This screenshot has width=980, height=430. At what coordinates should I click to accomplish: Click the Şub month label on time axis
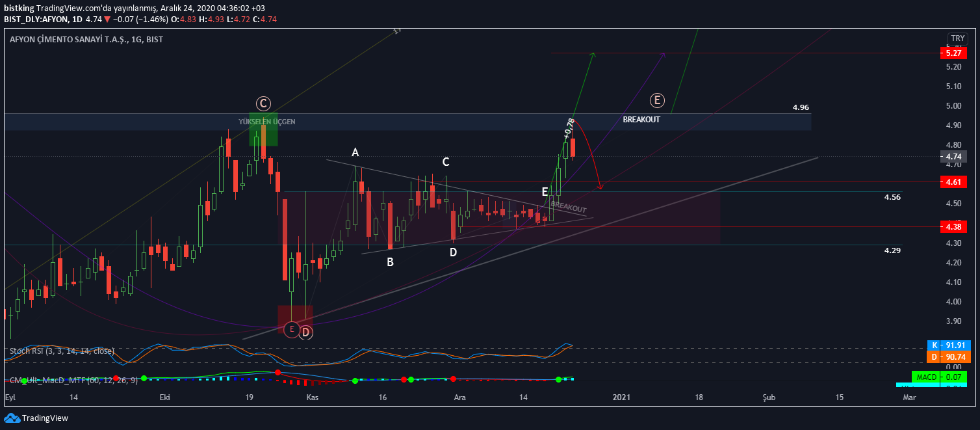click(769, 397)
